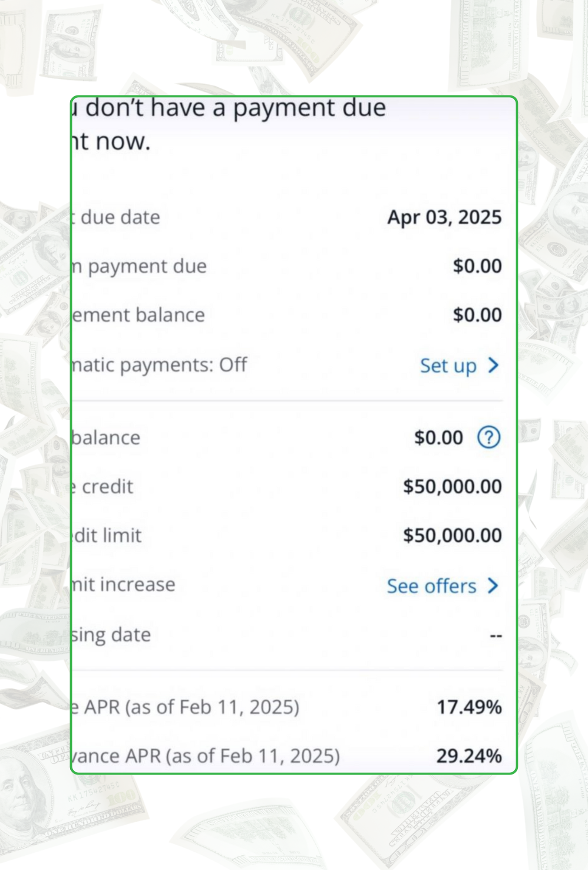Viewport: 588px width, 870px height.
Task: Click the 29.24% cash advance APR value
Action: coord(469,756)
